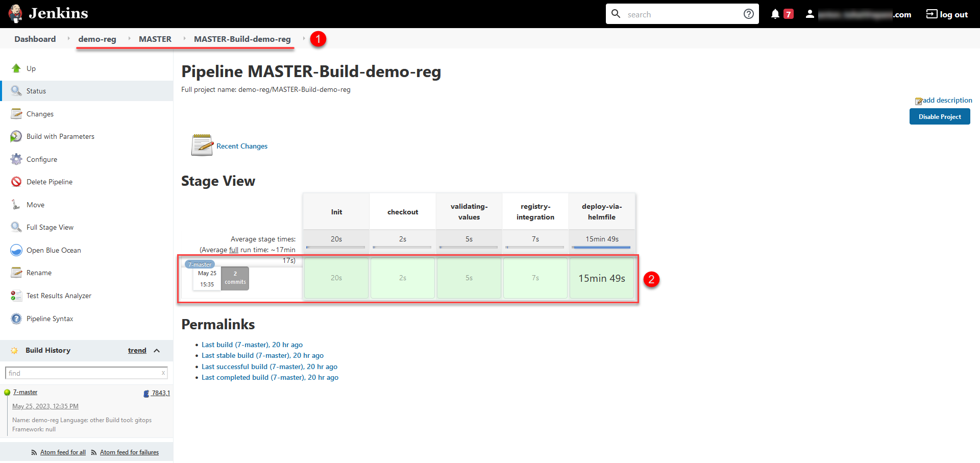Open notifications bell icon
980x463 pixels.
point(775,14)
